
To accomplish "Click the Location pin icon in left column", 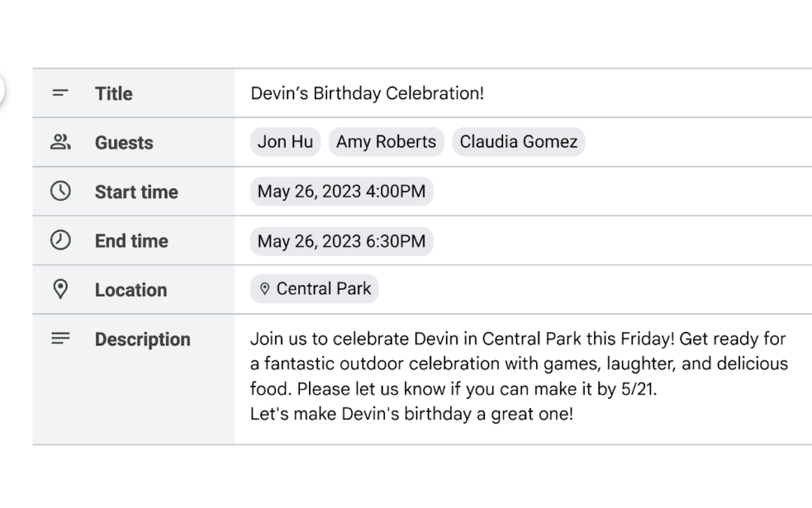I will pyautogui.click(x=60, y=289).
